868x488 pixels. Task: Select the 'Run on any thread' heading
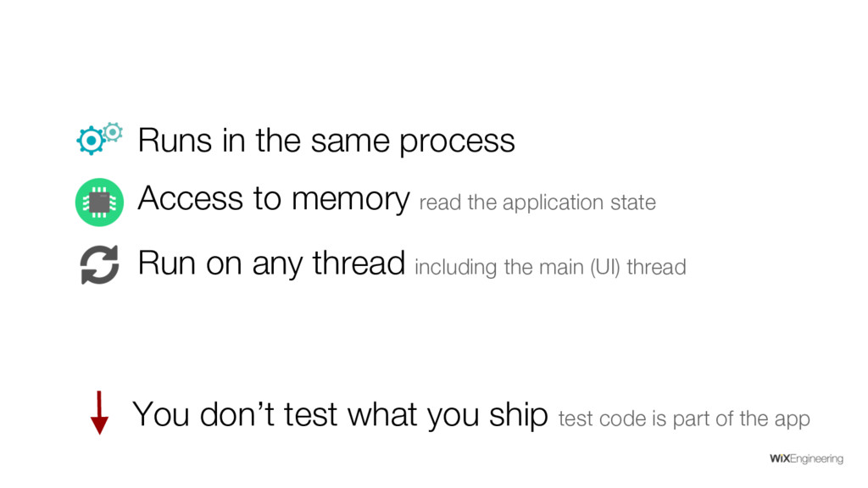pos(270,263)
